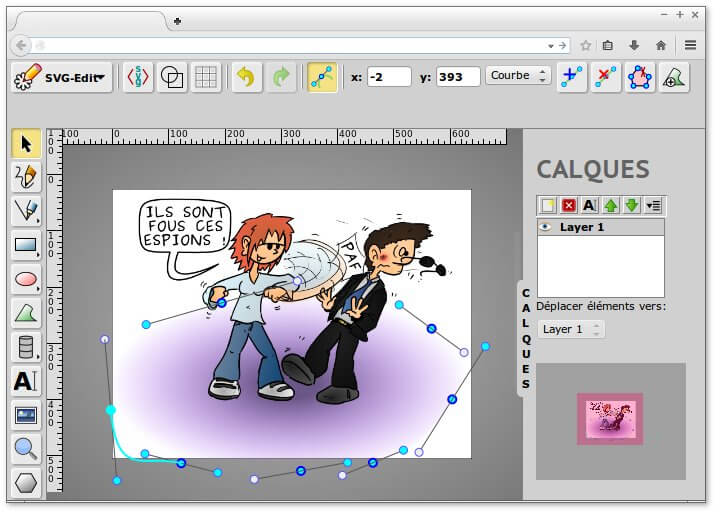Open the Courbe segment type dropdown
720x517 pixels.
click(x=518, y=76)
